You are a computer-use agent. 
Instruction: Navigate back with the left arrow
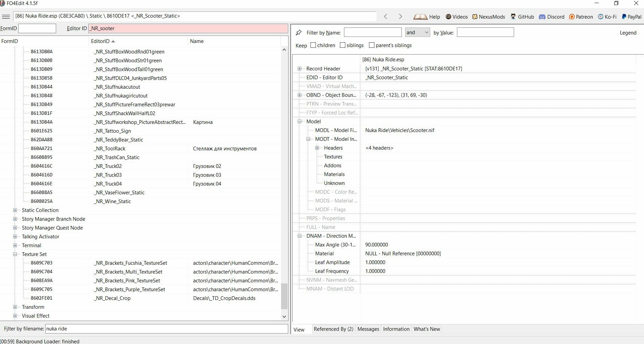(x=386, y=17)
